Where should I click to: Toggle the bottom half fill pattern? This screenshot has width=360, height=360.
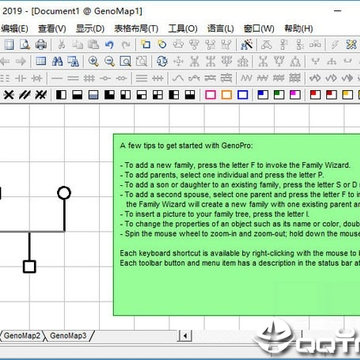point(77,95)
